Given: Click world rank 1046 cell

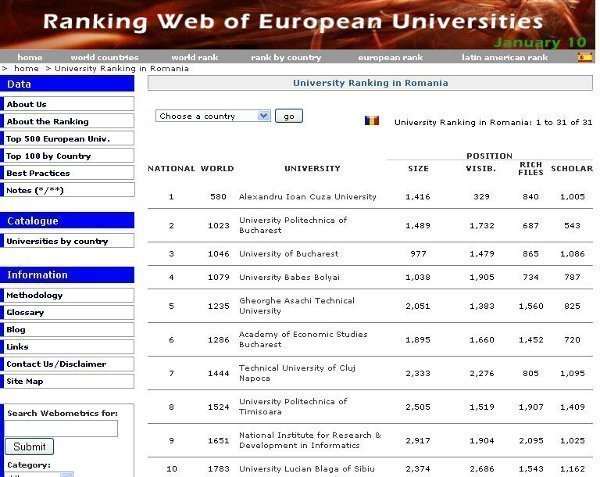Looking at the screenshot, I should click(218, 254).
